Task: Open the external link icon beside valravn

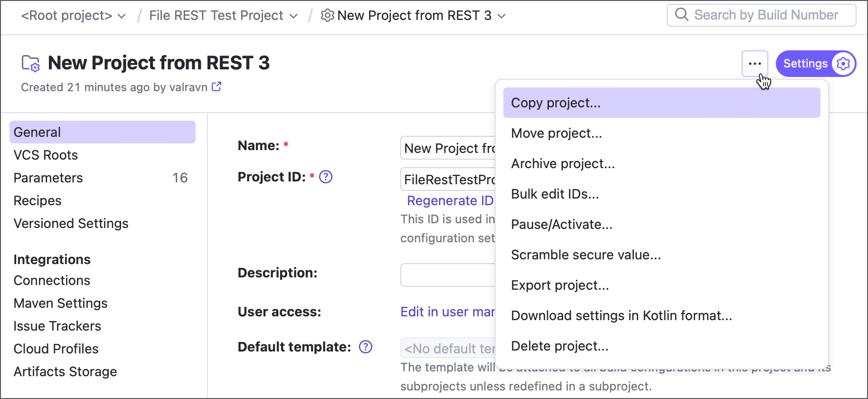Action: (x=217, y=87)
